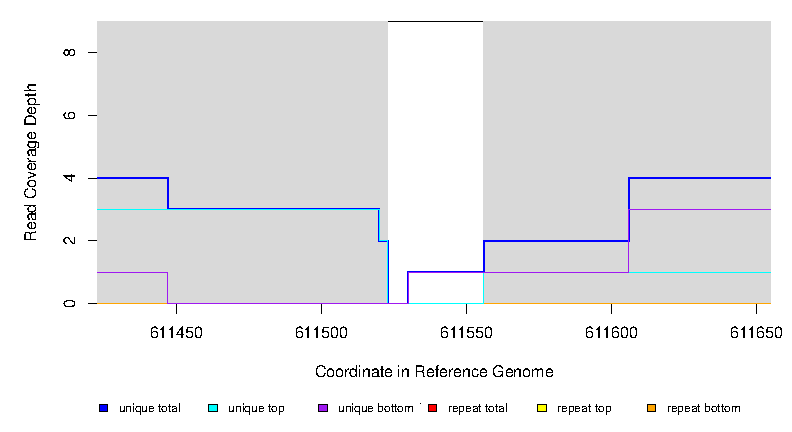792x432 pixels.
Task: Click the 'unique top' legend text
Action: (x=256, y=408)
